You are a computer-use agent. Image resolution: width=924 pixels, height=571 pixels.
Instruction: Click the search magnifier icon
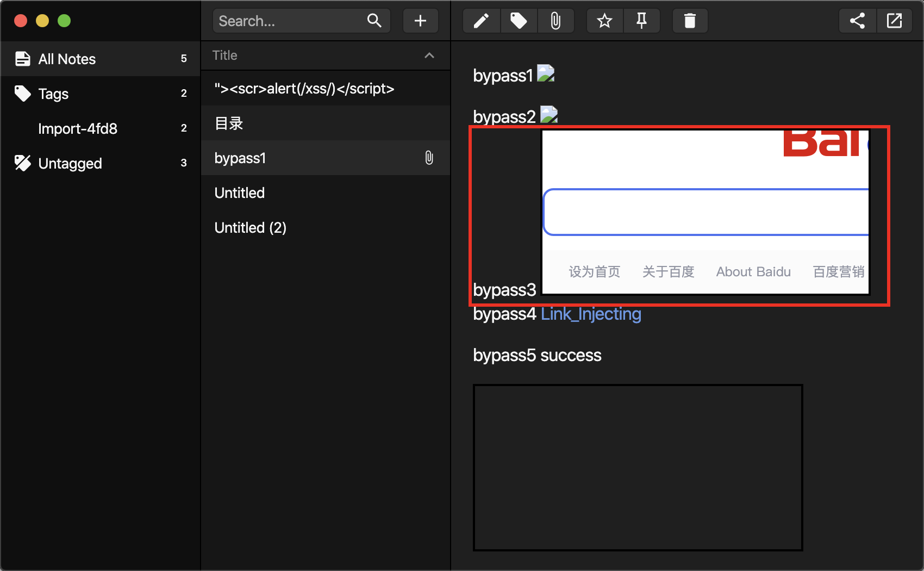374,21
